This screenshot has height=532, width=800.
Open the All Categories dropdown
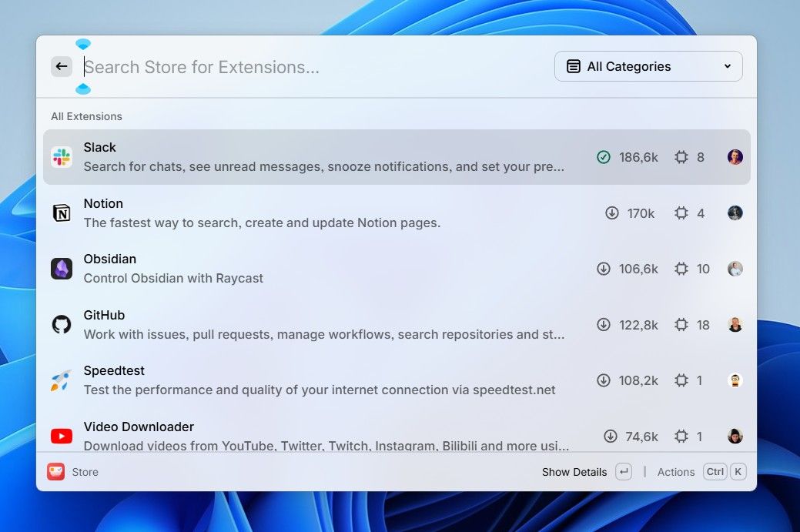coord(648,66)
